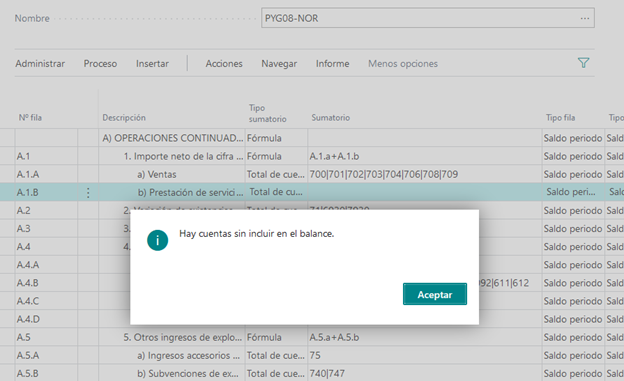Screen dimensions: 624x381
Task: Click Saldo periodo Tipo fila cell in row A.4.B
Action: 573,283
